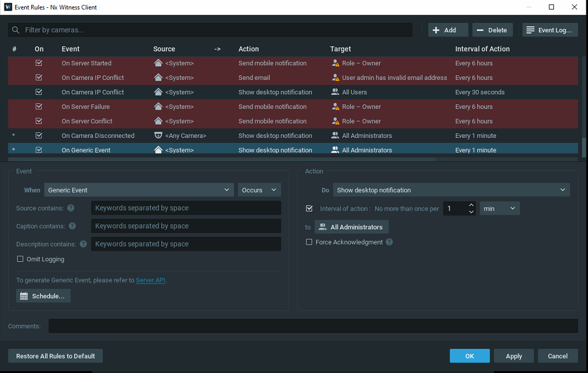Click help icon next to Source contains
588x373 pixels.
point(71,208)
